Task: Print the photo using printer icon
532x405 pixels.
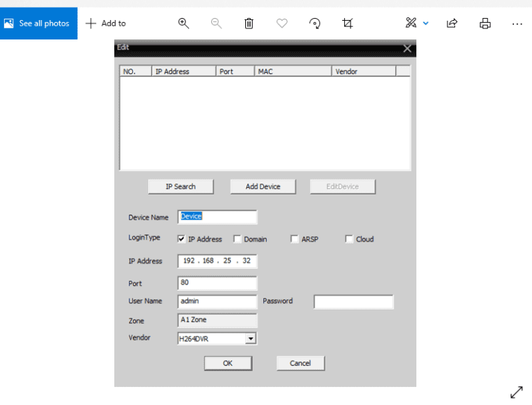Action: coord(485,24)
